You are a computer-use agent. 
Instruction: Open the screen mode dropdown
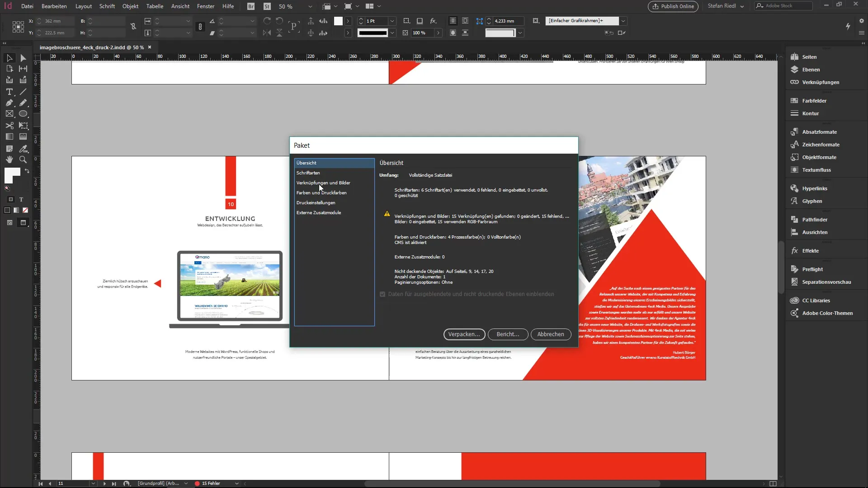click(x=357, y=6)
